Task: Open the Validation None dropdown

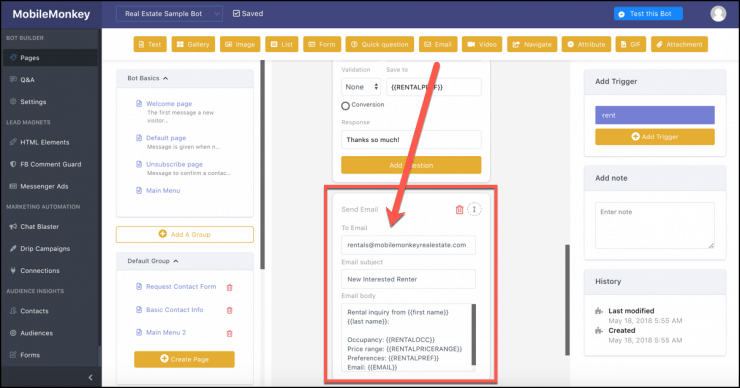Action: 361,87
